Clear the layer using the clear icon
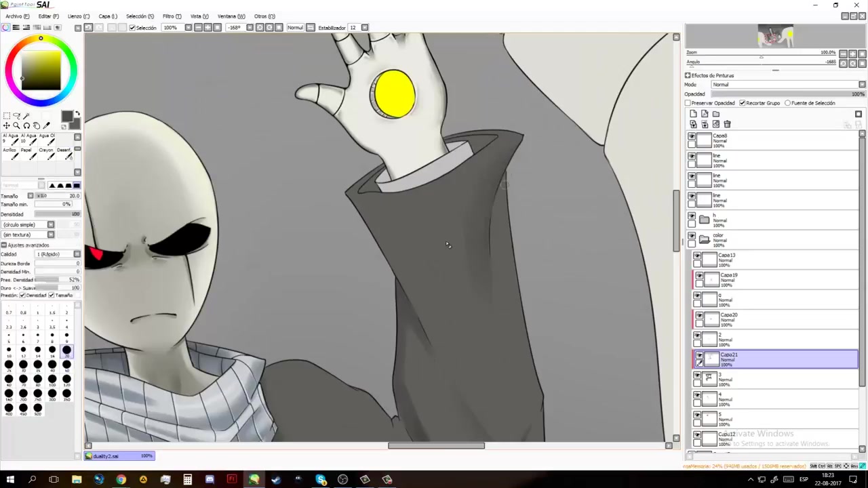The height and width of the screenshot is (488, 868). [x=716, y=124]
